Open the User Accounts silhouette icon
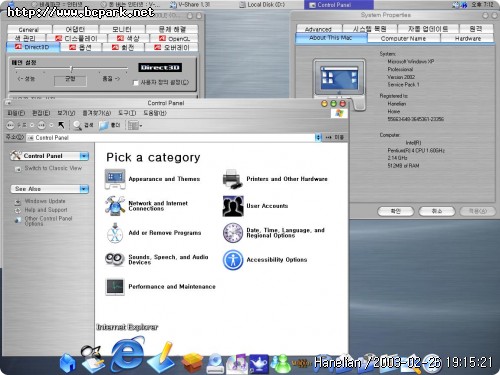Viewport: 500px width, 375px height. click(233, 206)
